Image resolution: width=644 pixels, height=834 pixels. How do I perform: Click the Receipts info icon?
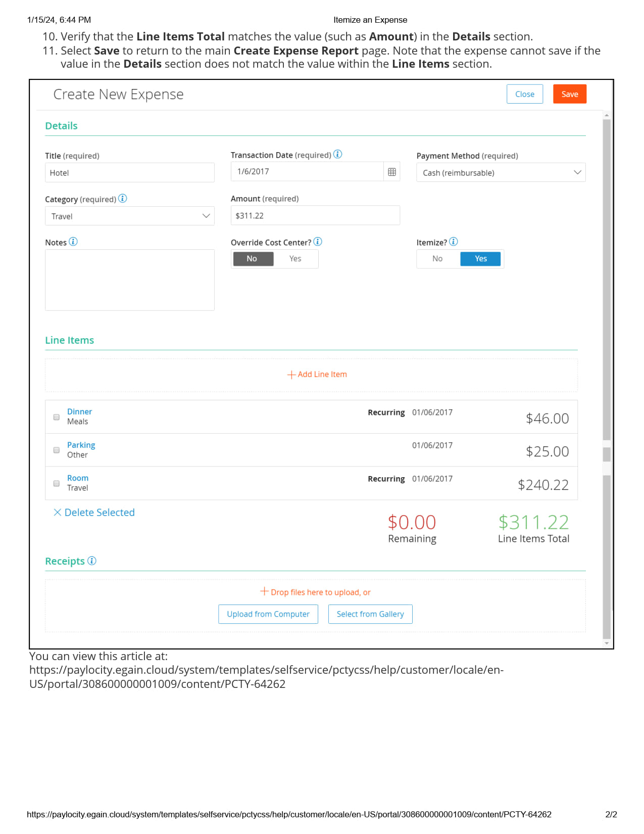pyautogui.click(x=92, y=561)
